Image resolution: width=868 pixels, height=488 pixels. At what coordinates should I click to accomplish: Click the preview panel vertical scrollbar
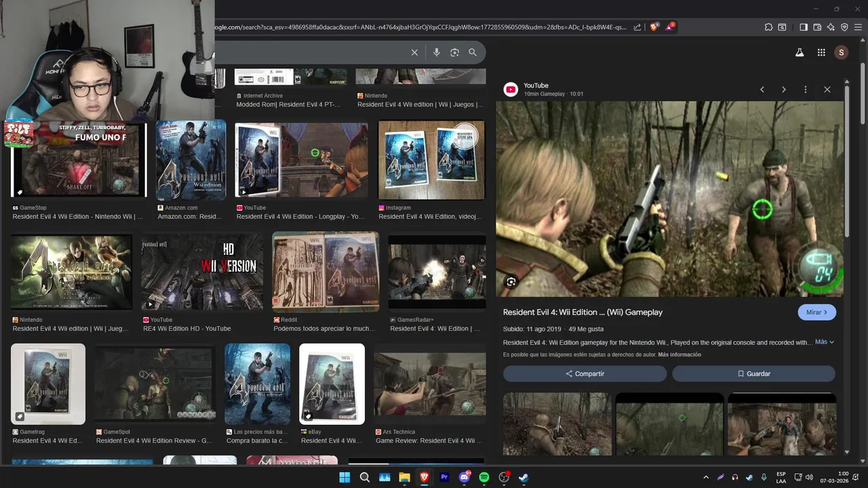click(x=847, y=163)
